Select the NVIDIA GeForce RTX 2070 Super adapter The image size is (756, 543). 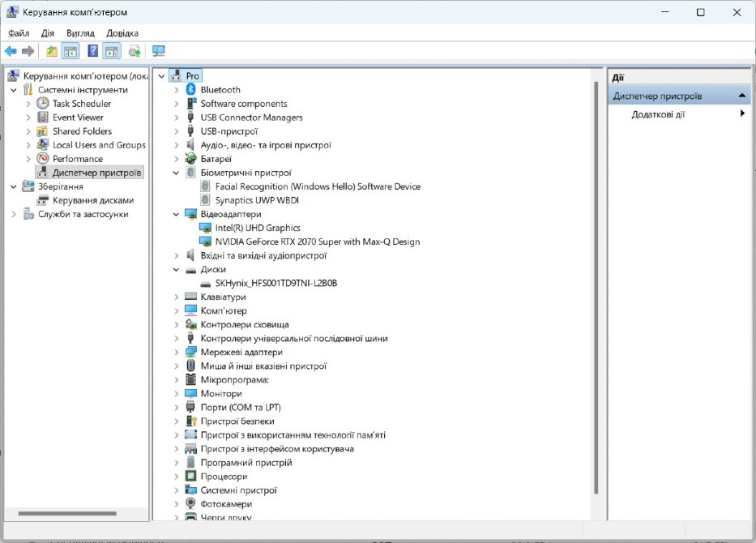pos(317,242)
